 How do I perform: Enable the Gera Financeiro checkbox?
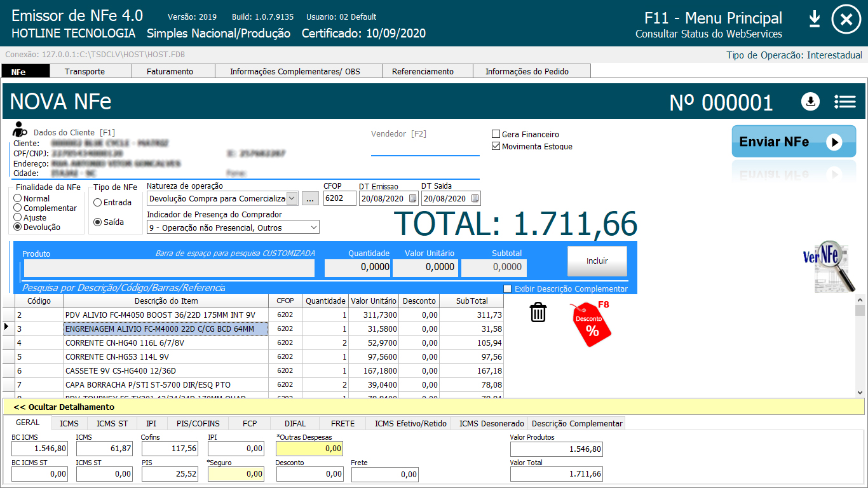(496, 134)
